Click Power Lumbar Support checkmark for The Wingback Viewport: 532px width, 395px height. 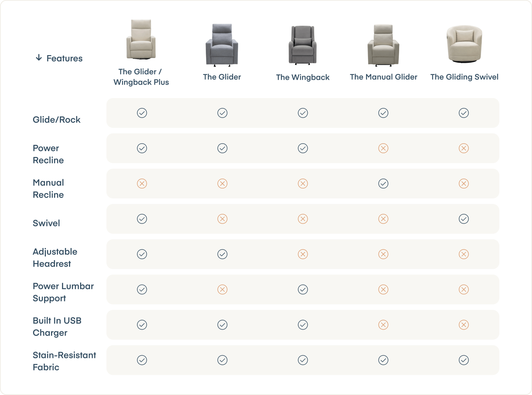tap(303, 290)
